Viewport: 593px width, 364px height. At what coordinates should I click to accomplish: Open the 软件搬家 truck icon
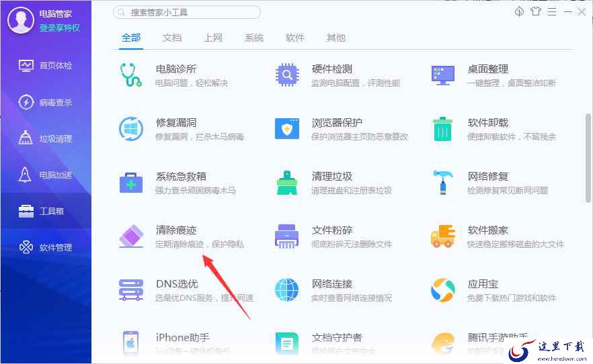[443, 236]
